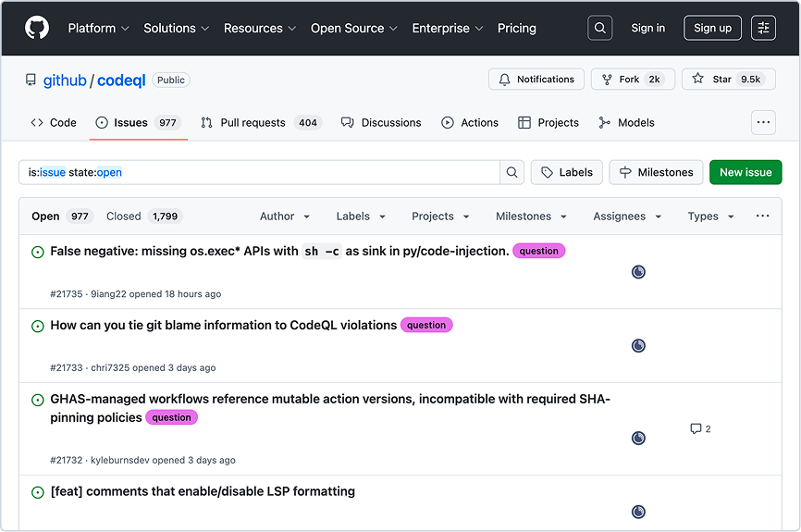Click open-issue icon for LSP formatting issue
801x532 pixels.
point(38,492)
